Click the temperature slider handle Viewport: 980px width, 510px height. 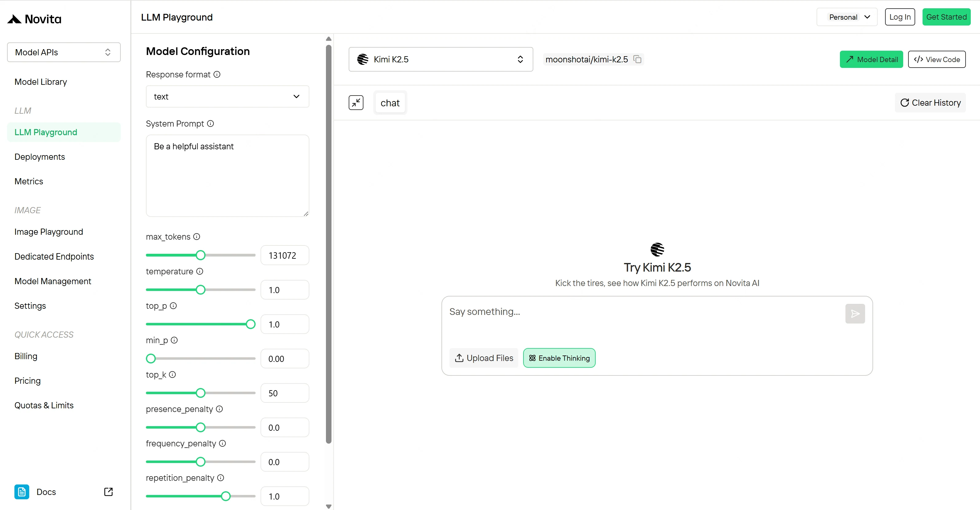tap(201, 290)
